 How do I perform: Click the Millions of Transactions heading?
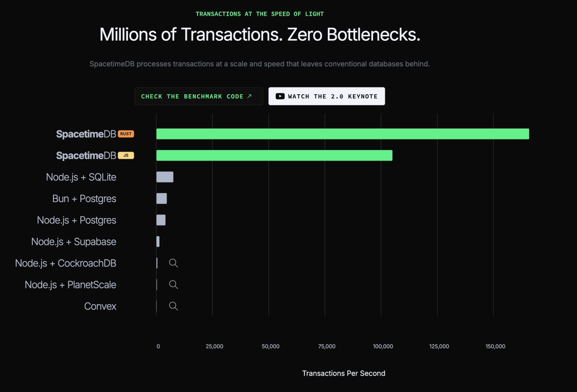pos(260,35)
